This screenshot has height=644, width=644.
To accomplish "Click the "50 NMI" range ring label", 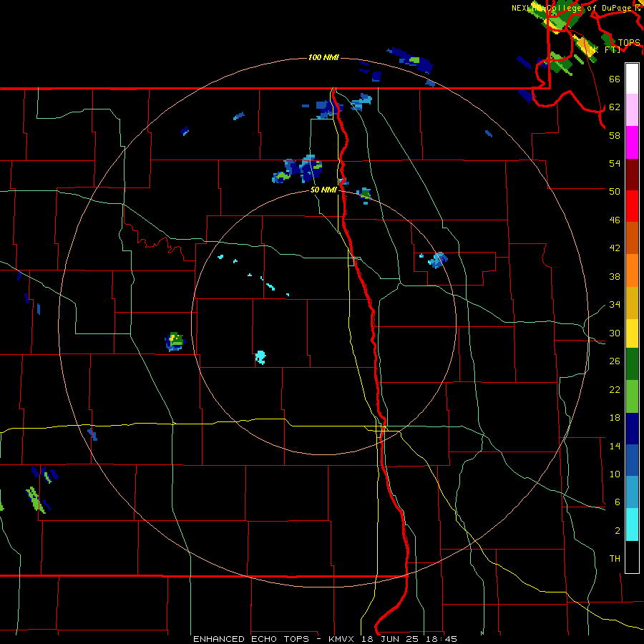I will [323, 190].
